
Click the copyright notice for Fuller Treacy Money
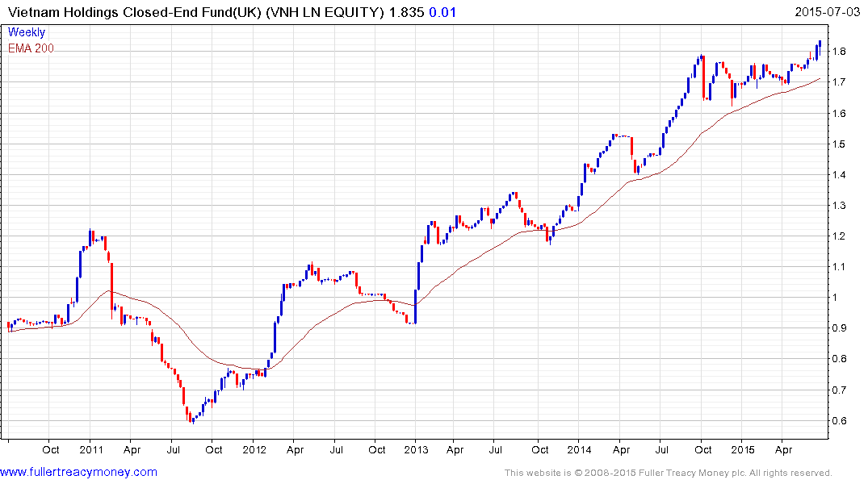coord(669,473)
